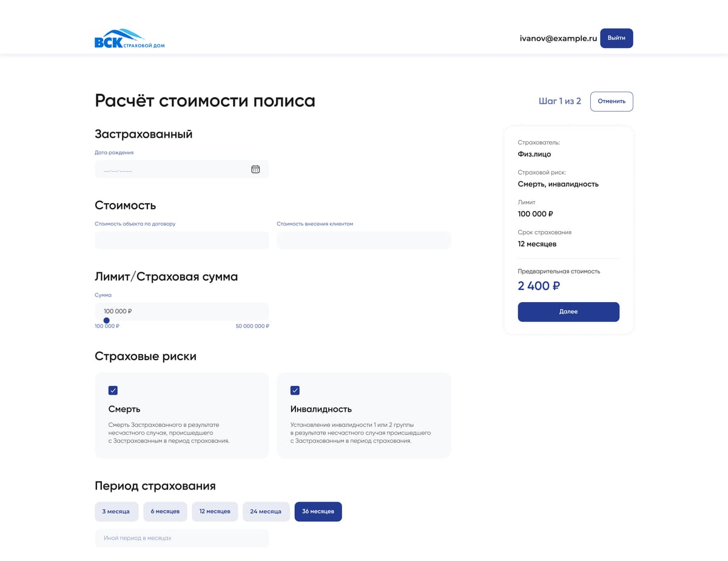Click the insurance sum slider handle
This screenshot has width=728, height=561.
coord(107,320)
